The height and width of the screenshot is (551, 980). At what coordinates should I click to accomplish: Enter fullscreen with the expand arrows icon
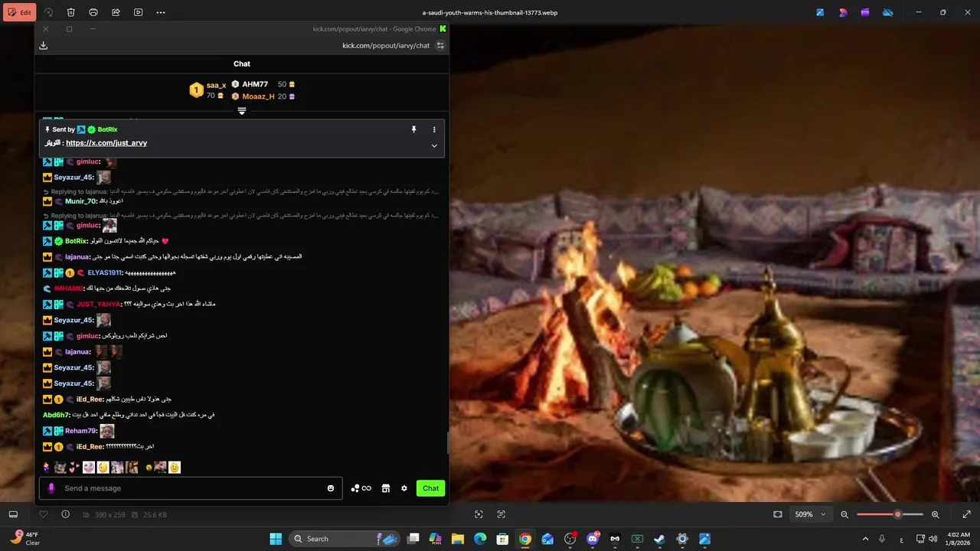(966, 514)
